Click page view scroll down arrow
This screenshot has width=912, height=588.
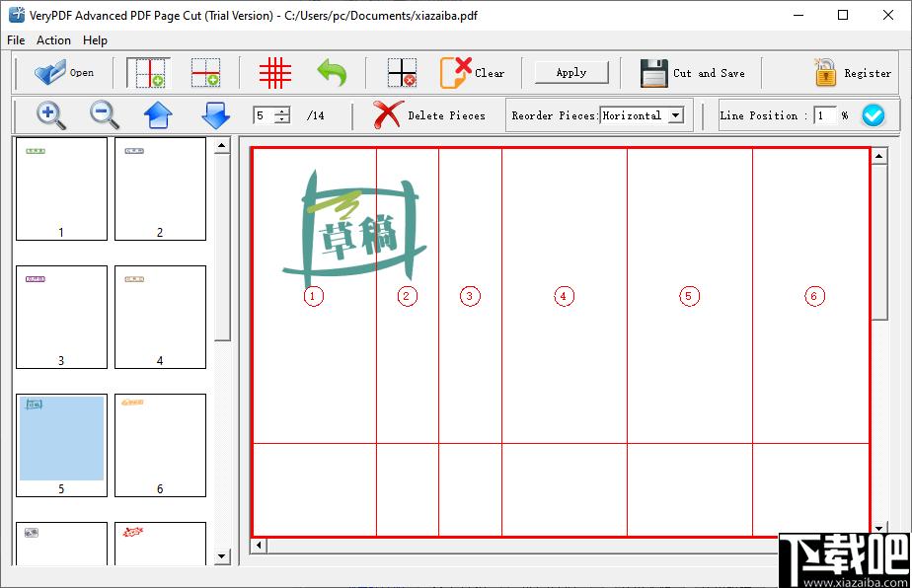(878, 528)
